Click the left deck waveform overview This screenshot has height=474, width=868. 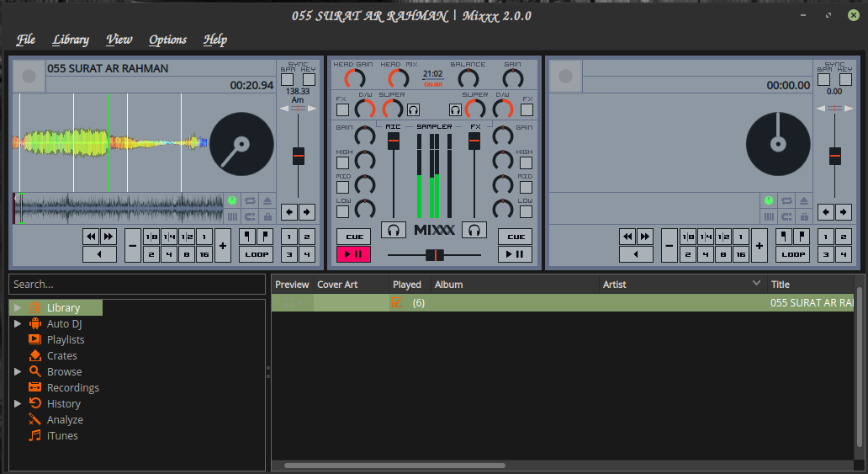coord(118,209)
